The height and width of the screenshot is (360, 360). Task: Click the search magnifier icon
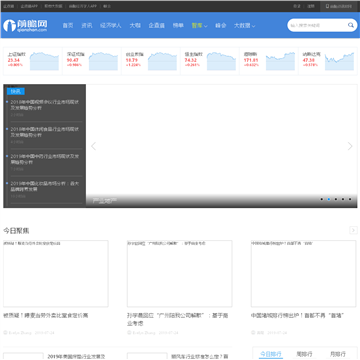point(351,25)
